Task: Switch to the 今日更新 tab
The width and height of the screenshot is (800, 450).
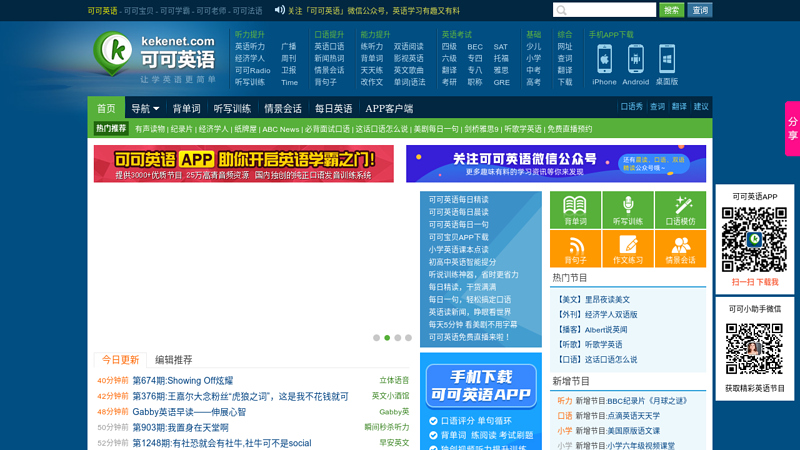Action: coord(120,360)
